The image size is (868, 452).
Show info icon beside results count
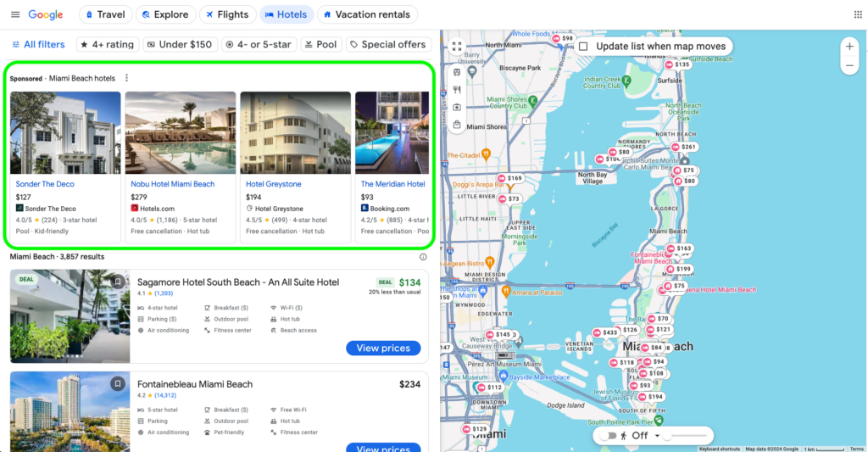click(423, 257)
